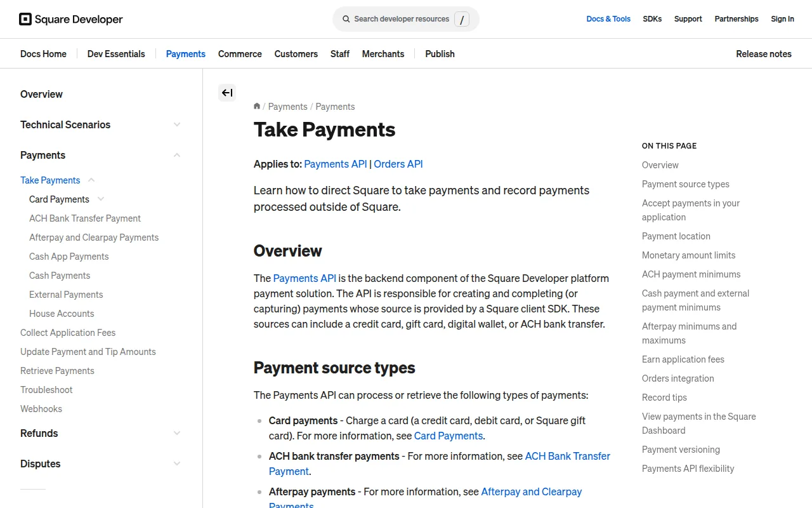
Task: Open the Release notes page
Action: 764,54
